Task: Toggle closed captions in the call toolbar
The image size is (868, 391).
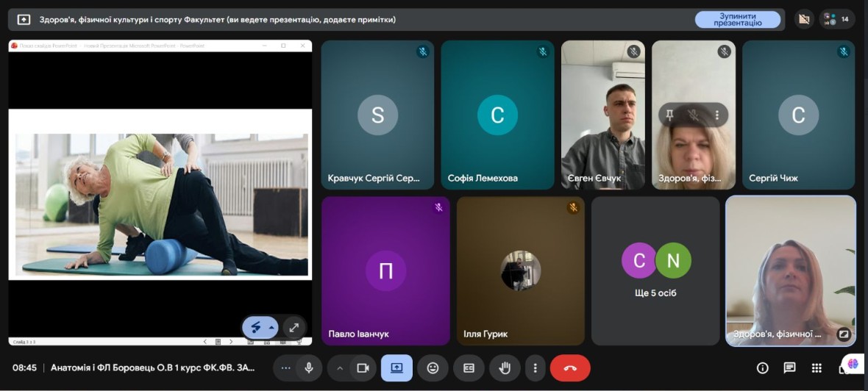Action: pyautogui.click(x=469, y=368)
